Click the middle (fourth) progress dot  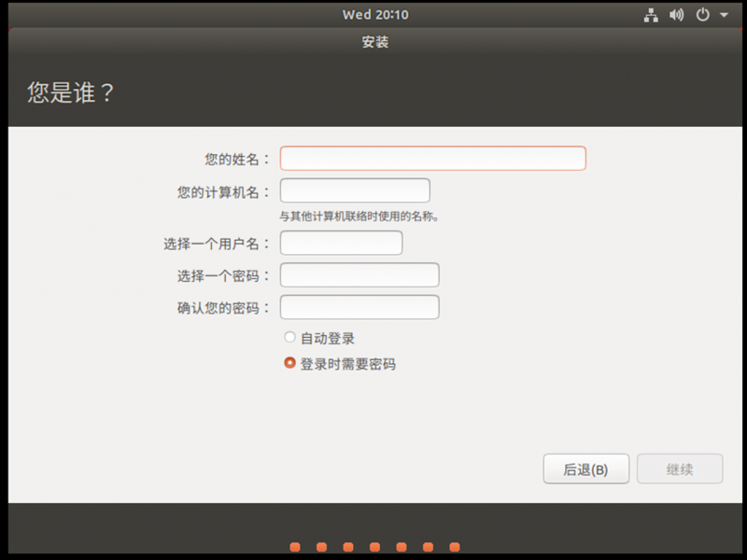[374, 547]
